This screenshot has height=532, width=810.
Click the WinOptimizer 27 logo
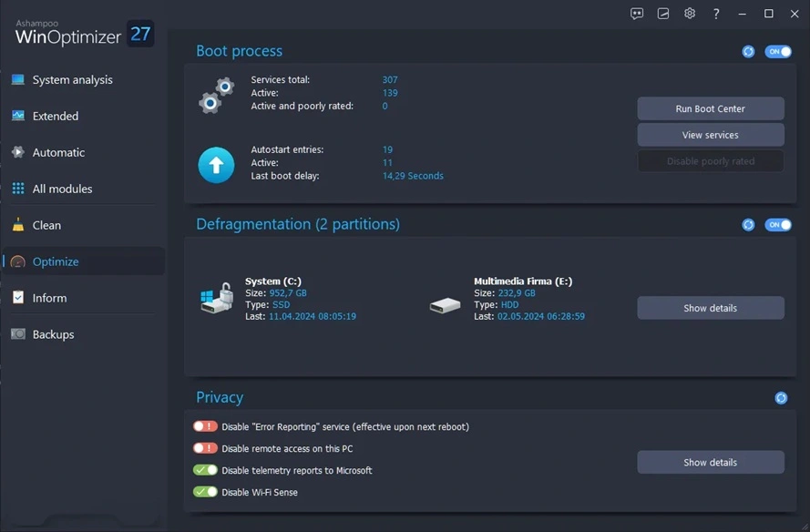pos(85,34)
